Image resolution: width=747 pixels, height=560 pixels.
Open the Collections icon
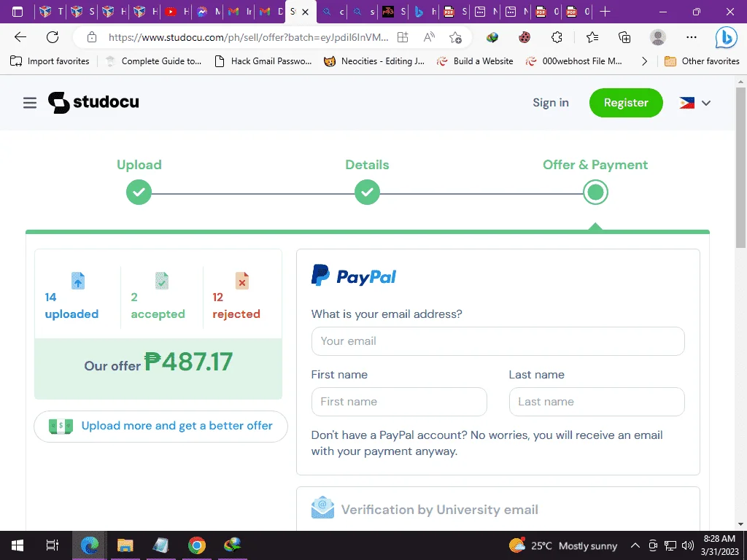click(624, 37)
